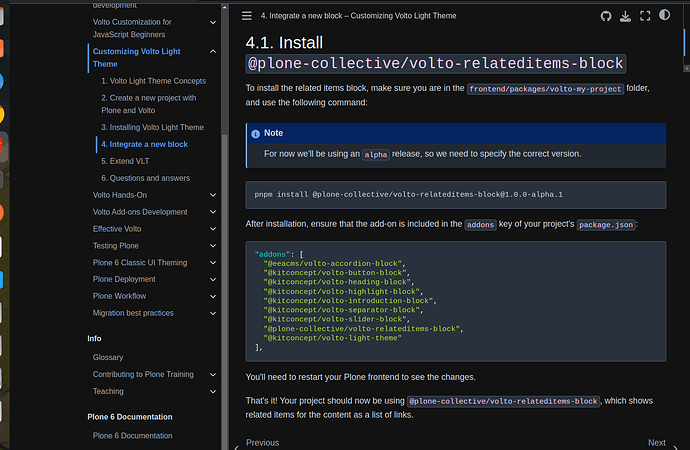Screen dimensions: 690x450
Task: Toggle the light/dark theme switch
Action: click(x=664, y=15)
